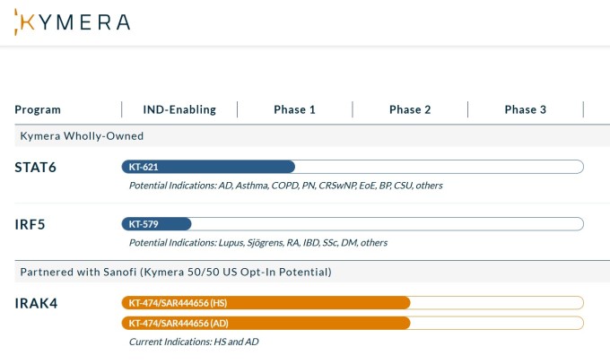
Task: Click unfilled end of KT-621 progress track
Action: 440,167
